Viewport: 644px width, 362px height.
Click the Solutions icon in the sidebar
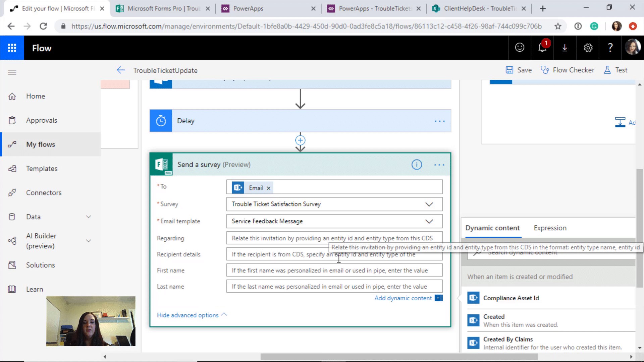pyautogui.click(x=12, y=265)
